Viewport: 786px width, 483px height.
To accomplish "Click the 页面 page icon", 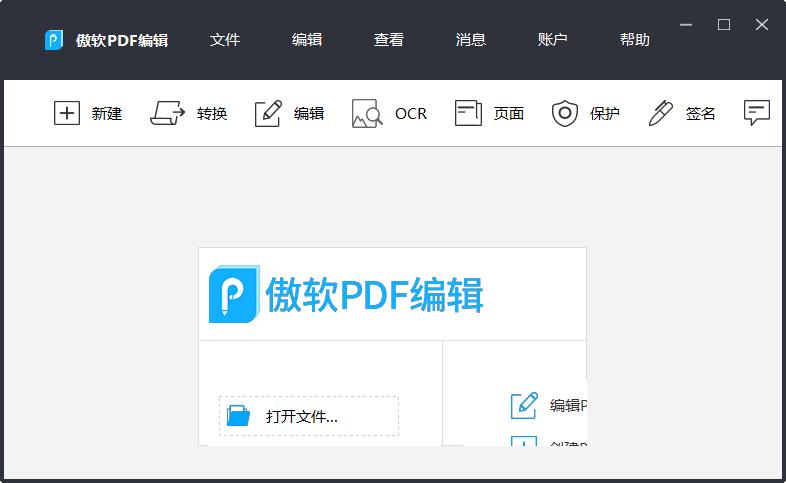I will pyautogui.click(x=468, y=113).
